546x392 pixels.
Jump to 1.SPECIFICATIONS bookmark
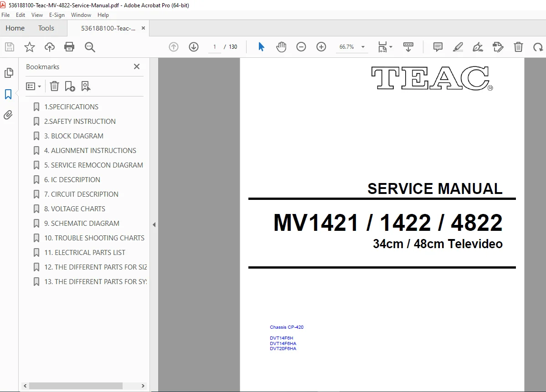(x=71, y=107)
